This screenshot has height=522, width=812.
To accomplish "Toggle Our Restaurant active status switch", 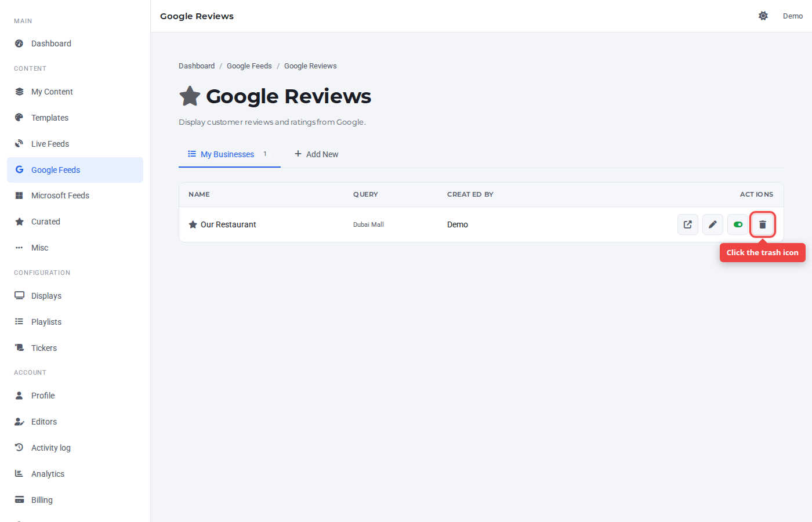I will click(738, 224).
